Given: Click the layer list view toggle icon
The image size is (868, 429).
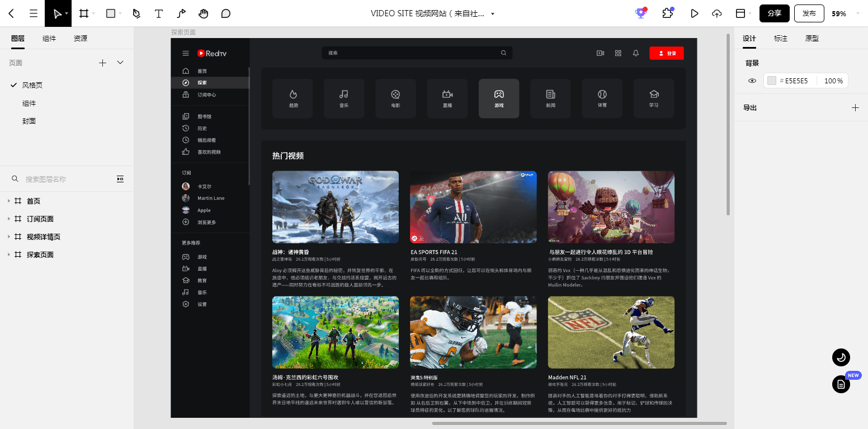Looking at the screenshot, I should point(120,179).
